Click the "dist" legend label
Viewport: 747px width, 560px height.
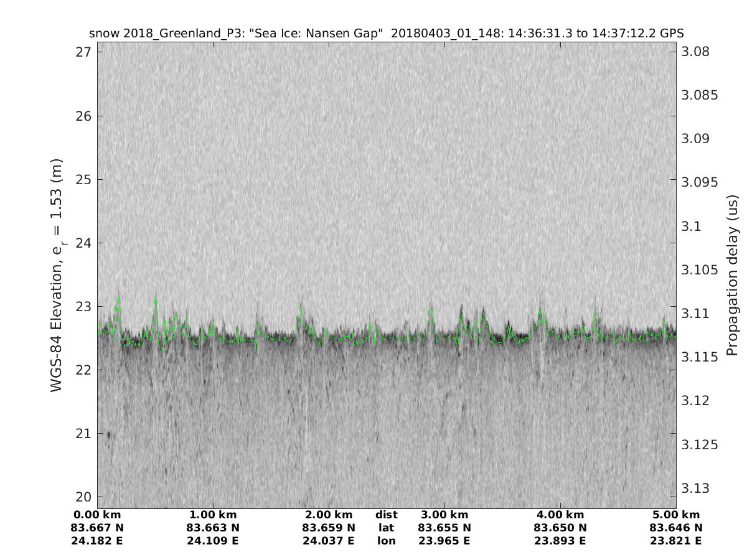click(387, 515)
